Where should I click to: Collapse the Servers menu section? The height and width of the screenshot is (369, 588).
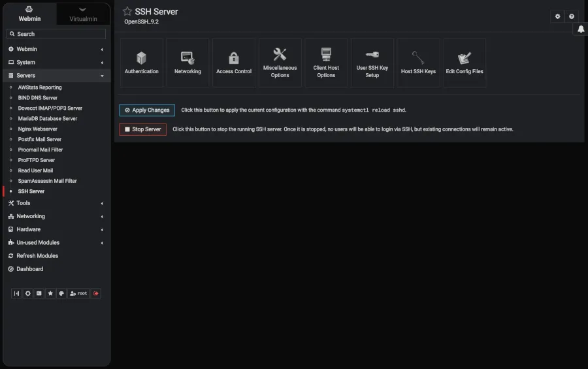pyautogui.click(x=56, y=76)
